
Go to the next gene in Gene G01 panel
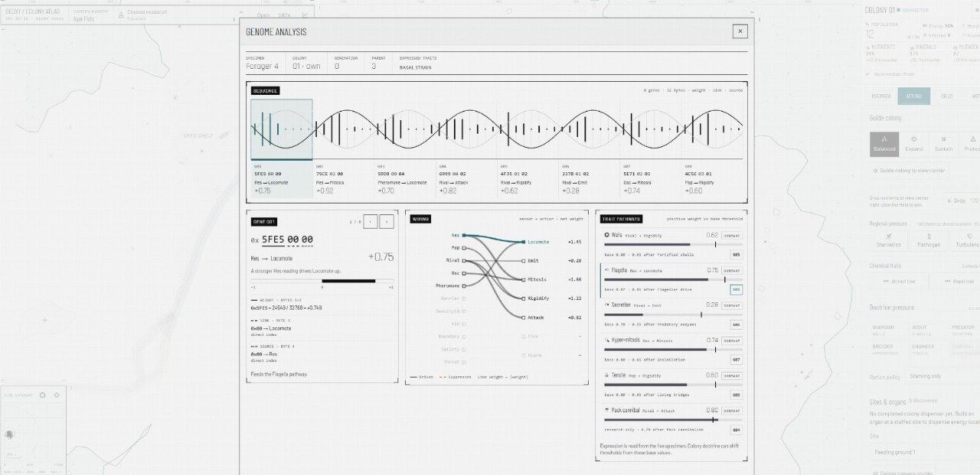point(387,222)
